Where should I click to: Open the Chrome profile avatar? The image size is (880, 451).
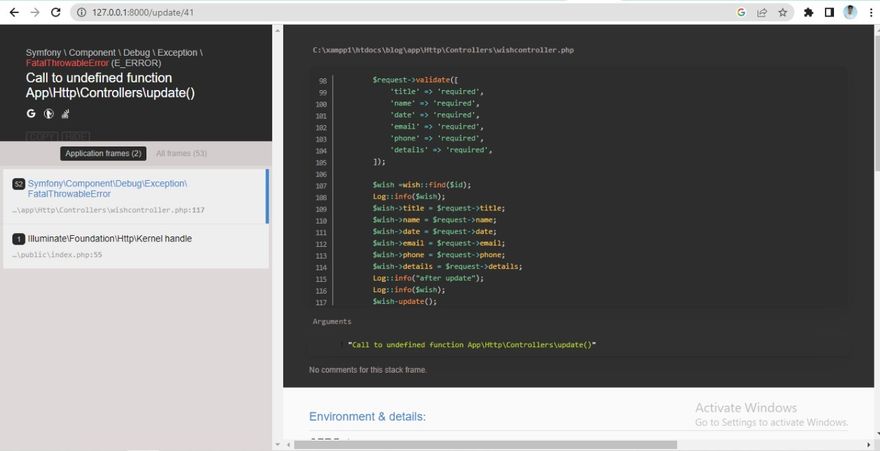click(850, 12)
